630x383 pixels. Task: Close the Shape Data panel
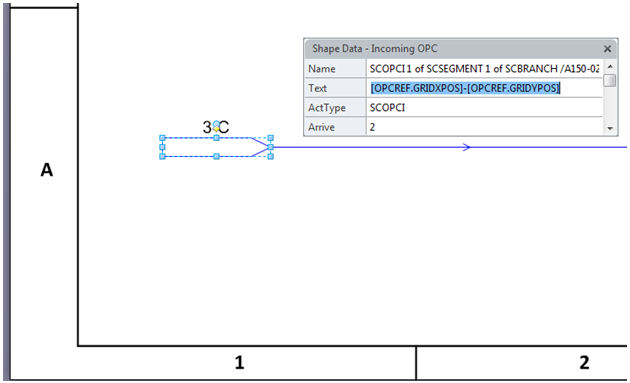tap(607, 49)
